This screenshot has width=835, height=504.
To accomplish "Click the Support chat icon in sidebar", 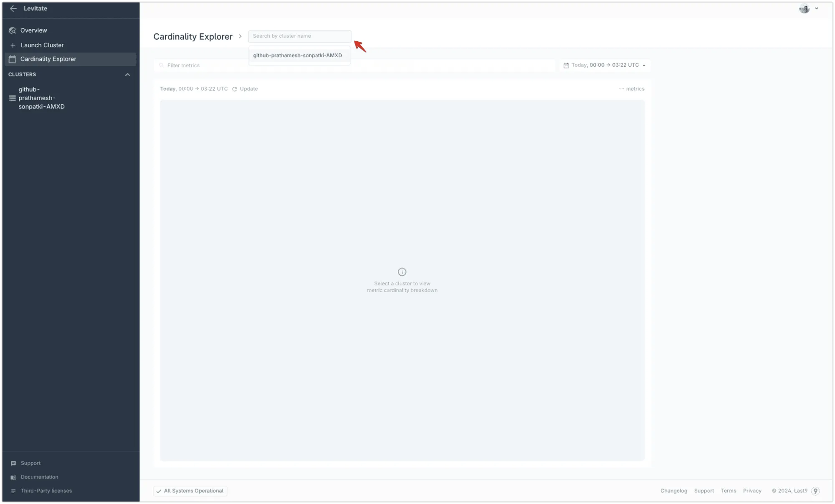I will click(x=13, y=463).
